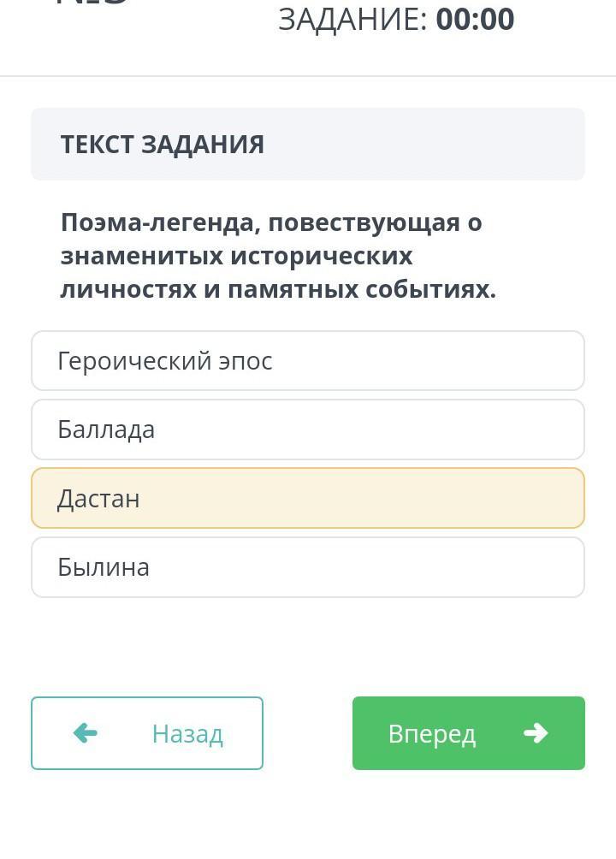This screenshot has height=859, width=616.
Task: Choose the "Баллада" answer
Action: point(307,429)
